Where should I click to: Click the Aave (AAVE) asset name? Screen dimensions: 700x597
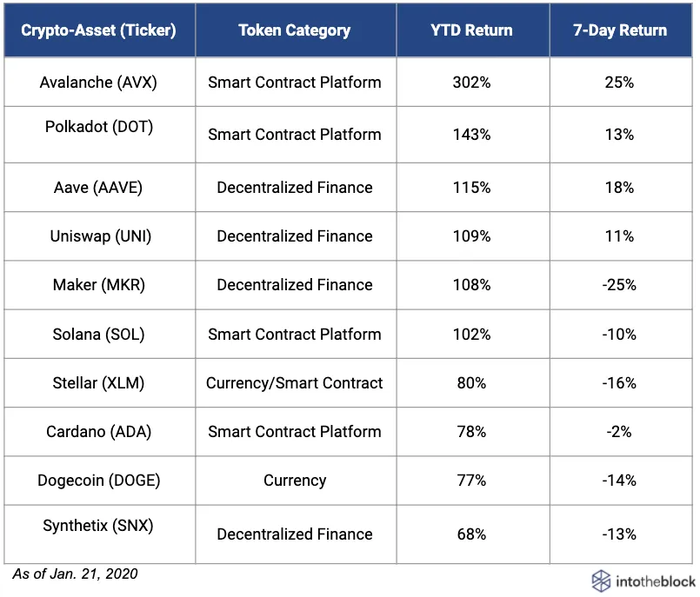point(98,188)
